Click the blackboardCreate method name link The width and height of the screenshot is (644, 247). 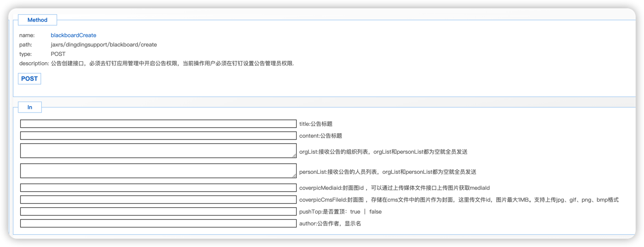73,35
